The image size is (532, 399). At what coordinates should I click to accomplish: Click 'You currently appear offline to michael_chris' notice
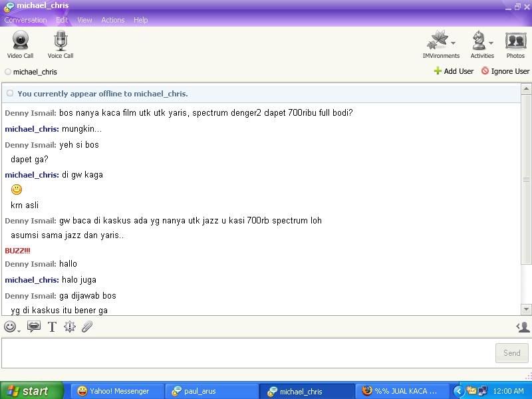tap(102, 94)
